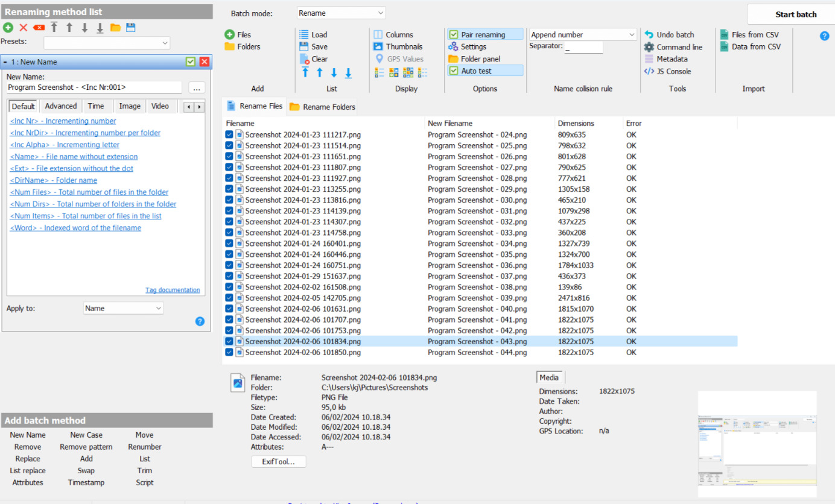This screenshot has width=835, height=504.
Task: Open program Settings
Action: pyautogui.click(x=468, y=46)
